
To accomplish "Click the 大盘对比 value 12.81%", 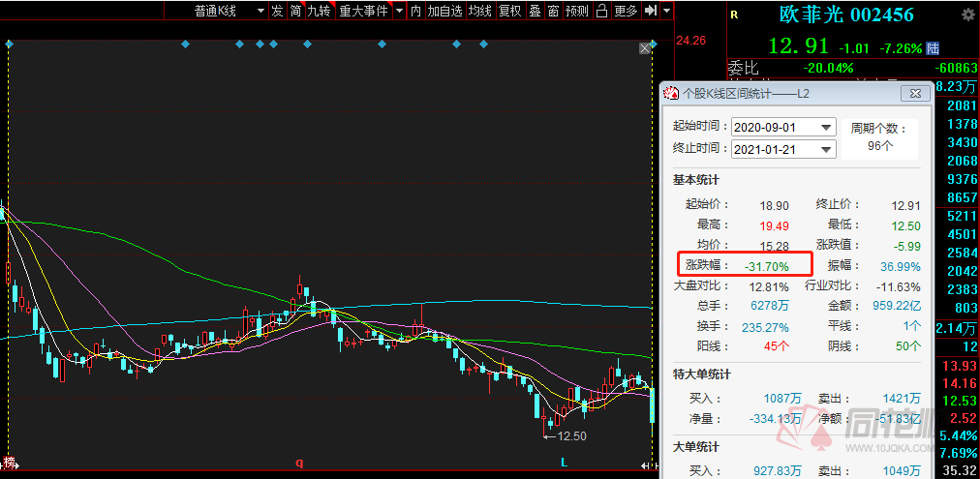I will point(769,287).
